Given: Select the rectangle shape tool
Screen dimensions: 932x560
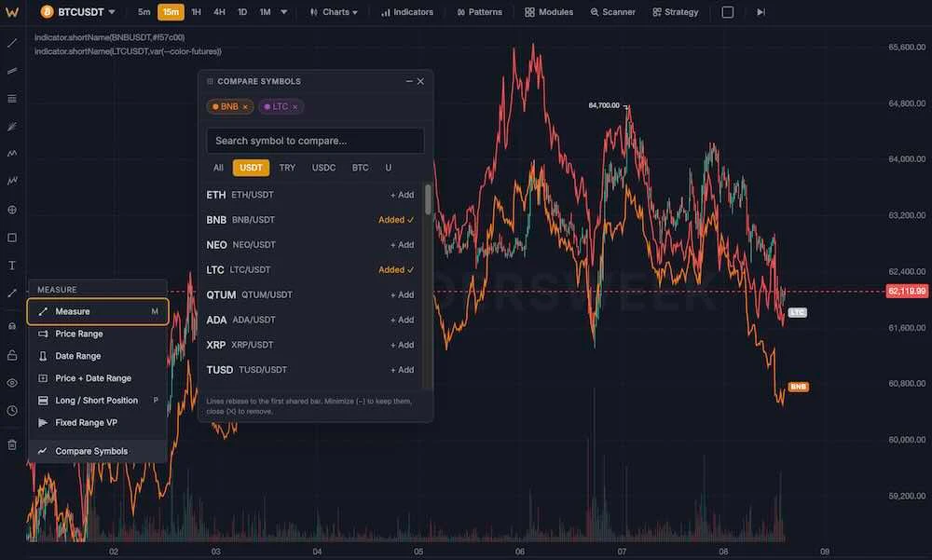Looking at the screenshot, I should [x=12, y=238].
